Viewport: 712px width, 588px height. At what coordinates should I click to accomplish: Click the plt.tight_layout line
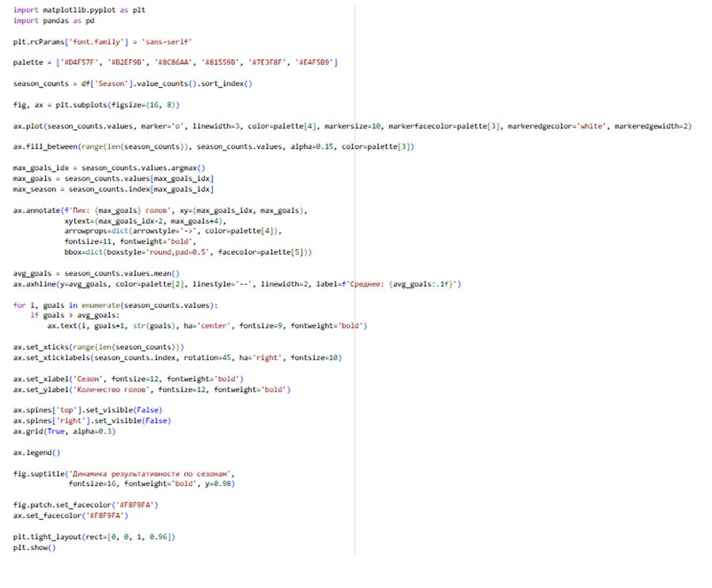94,537
